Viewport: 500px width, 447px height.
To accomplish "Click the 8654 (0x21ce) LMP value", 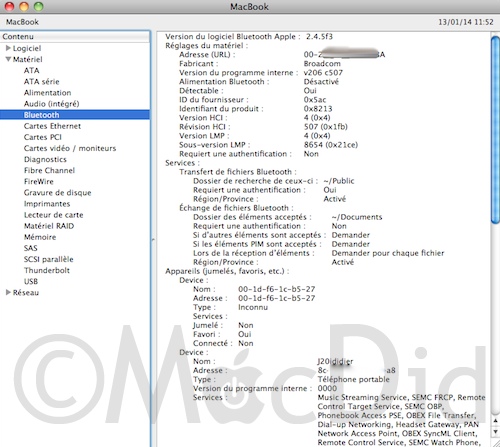I will pyautogui.click(x=331, y=145).
